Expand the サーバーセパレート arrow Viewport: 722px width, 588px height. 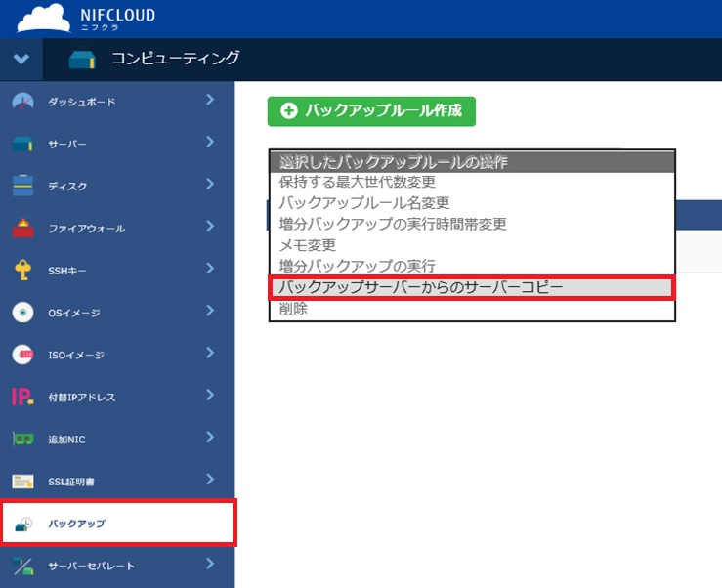tap(210, 564)
